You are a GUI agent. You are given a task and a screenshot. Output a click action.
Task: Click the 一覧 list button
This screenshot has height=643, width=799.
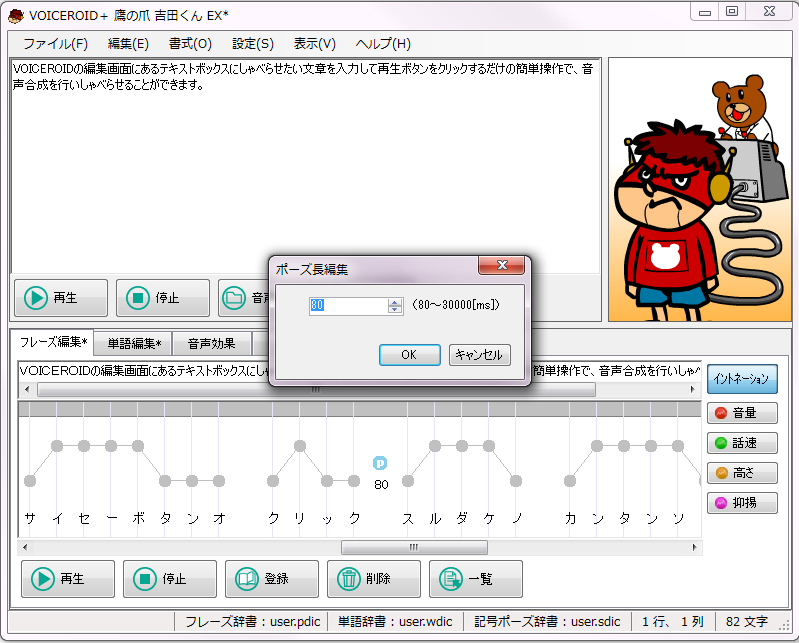[475, 579]
